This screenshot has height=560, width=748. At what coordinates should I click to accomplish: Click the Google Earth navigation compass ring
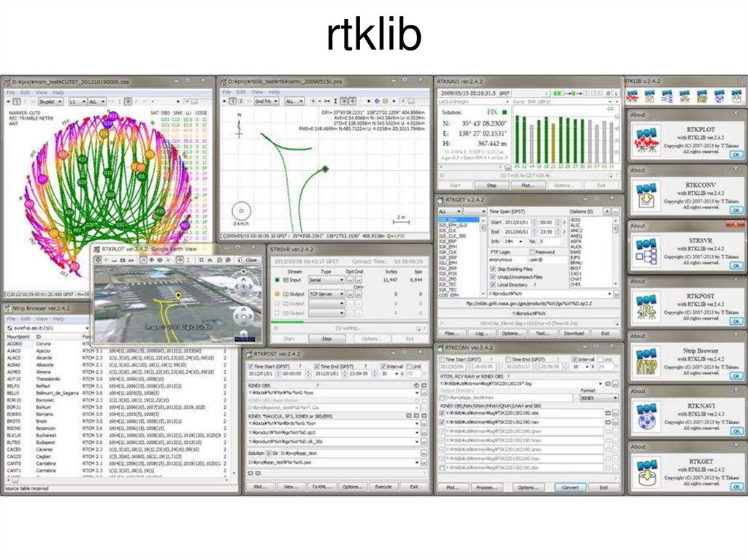(244, 286)
